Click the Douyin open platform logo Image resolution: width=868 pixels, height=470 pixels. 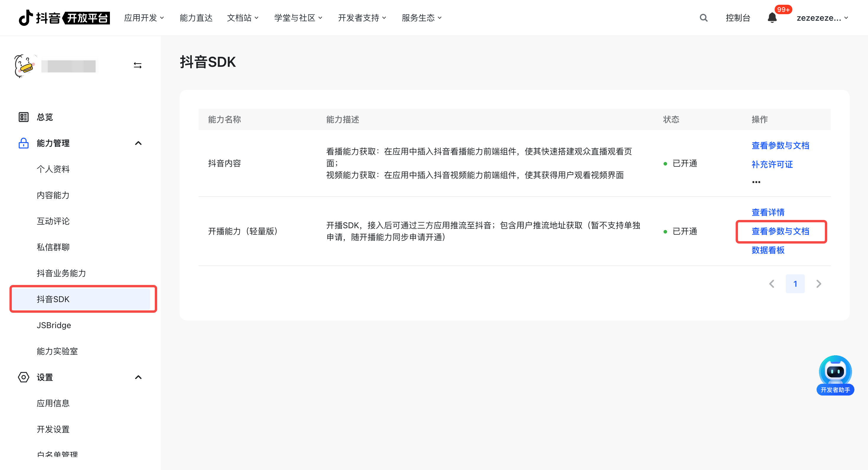[x=64, y=17]
